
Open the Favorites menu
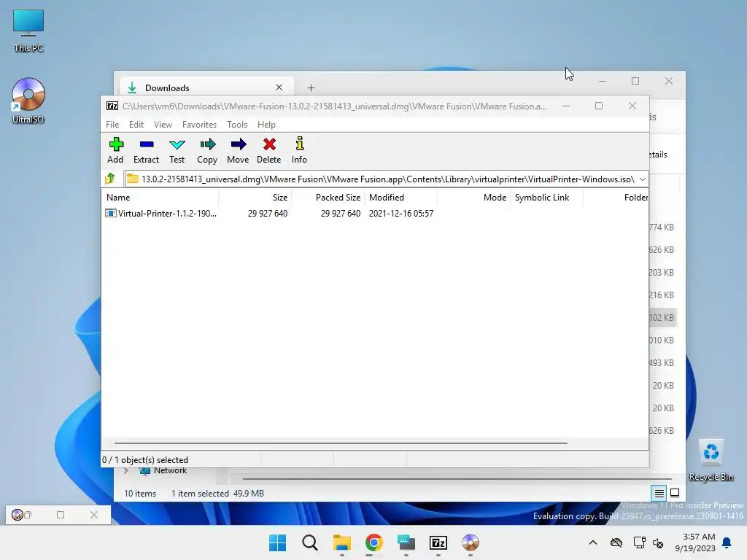(x=199, y=124)
